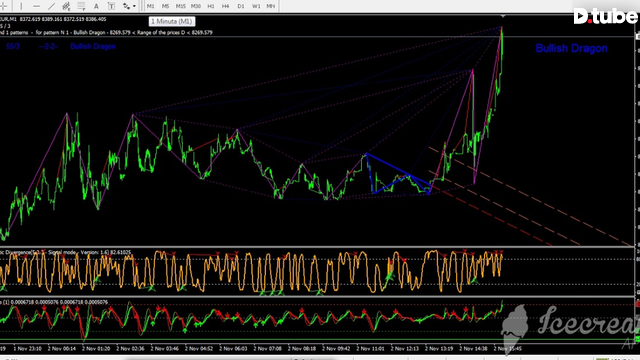Screen dimensions: 640x360
Task: Switch to the MN monthly timeframe
Action: [x=271, y=6]
